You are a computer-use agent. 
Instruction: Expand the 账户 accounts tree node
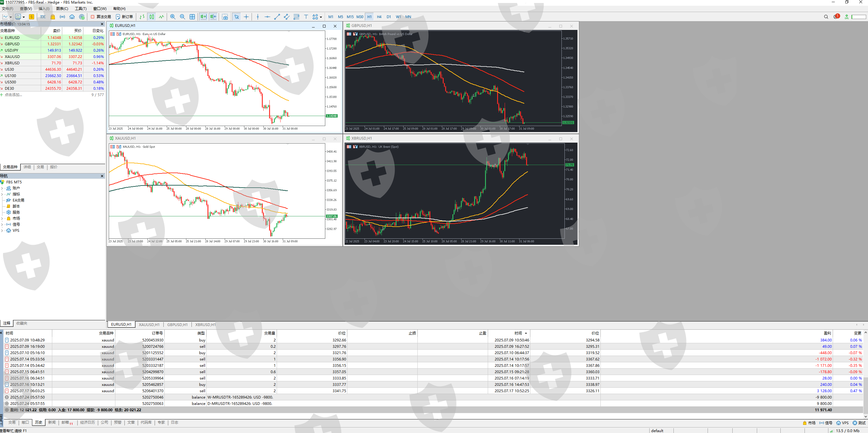[2, 188]
